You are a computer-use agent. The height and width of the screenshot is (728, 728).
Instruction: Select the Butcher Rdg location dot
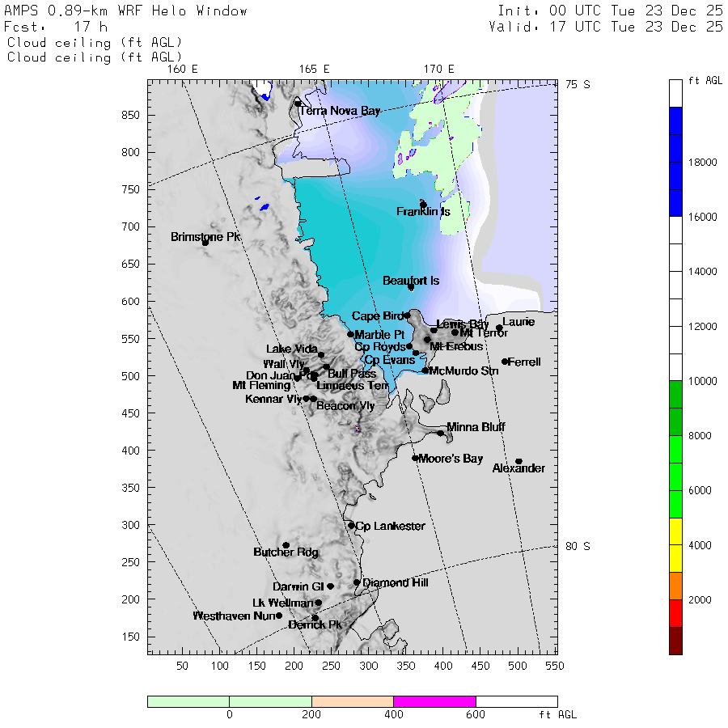click(x=286, y=545)
